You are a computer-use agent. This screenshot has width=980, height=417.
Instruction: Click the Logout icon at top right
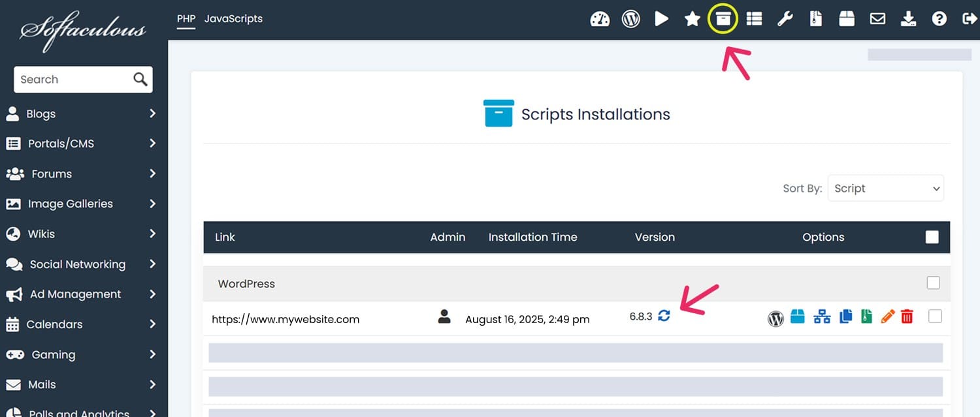pos(970,18)
